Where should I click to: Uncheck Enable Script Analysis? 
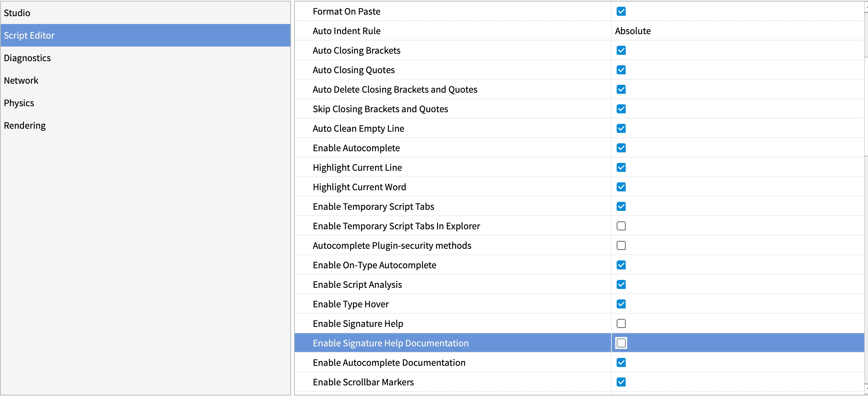tap(621, 284)
